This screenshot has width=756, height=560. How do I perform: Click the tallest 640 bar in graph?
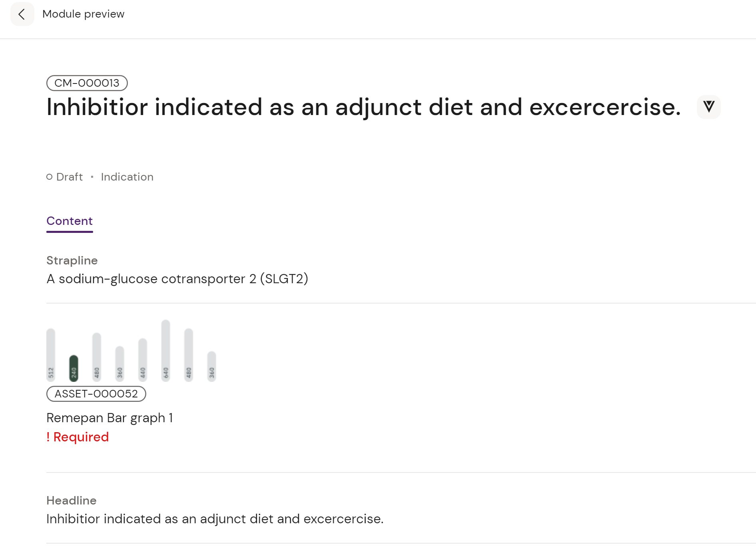(x=165, y=350)
